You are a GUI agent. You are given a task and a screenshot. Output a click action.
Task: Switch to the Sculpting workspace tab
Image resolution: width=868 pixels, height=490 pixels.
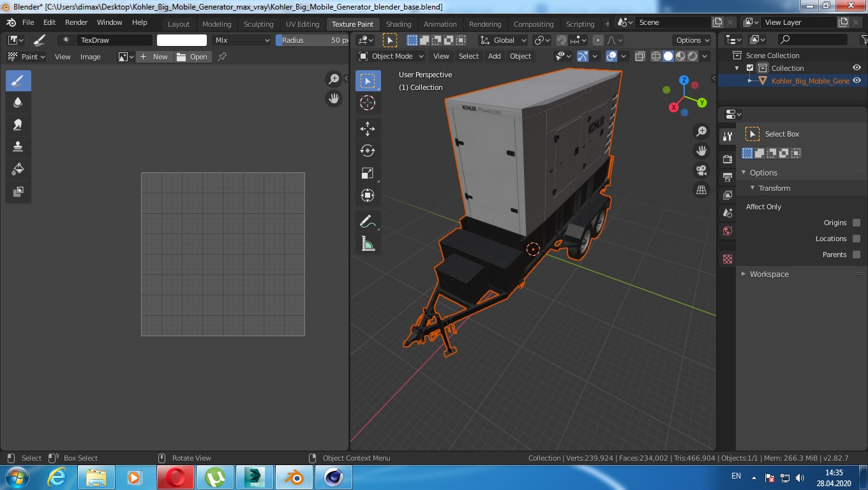pyautogui.click(x=258, y=24)
